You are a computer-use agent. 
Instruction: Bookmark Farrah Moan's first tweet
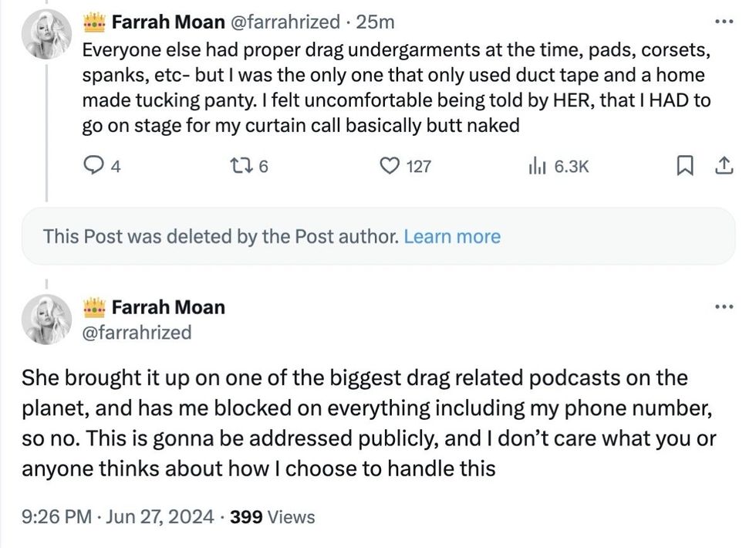[685, 165]
